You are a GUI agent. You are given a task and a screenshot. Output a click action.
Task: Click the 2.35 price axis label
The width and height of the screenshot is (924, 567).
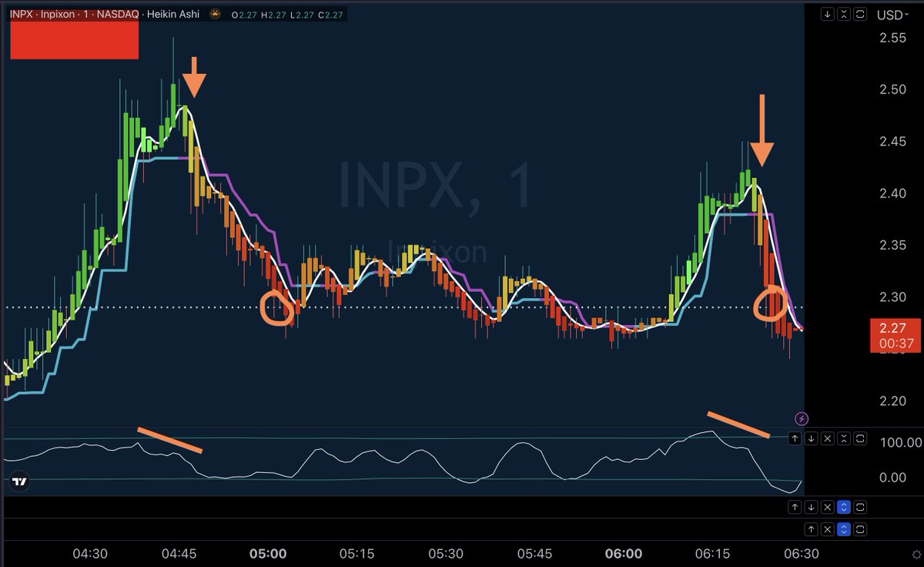[892, 245]
